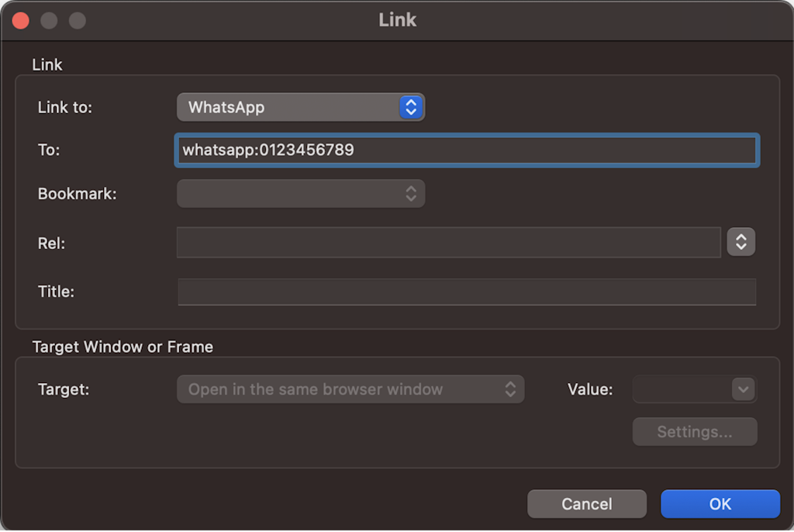Expand the Value combo box arrow
Image resolution: width=794 pixels, height=532 pixels.
point(743,389)
